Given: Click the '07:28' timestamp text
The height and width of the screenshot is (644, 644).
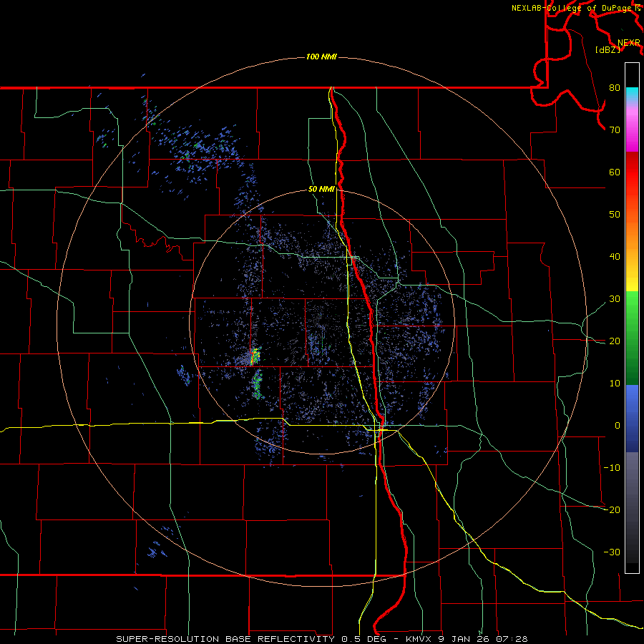Looking at the screenshot, I should (511, 639).
